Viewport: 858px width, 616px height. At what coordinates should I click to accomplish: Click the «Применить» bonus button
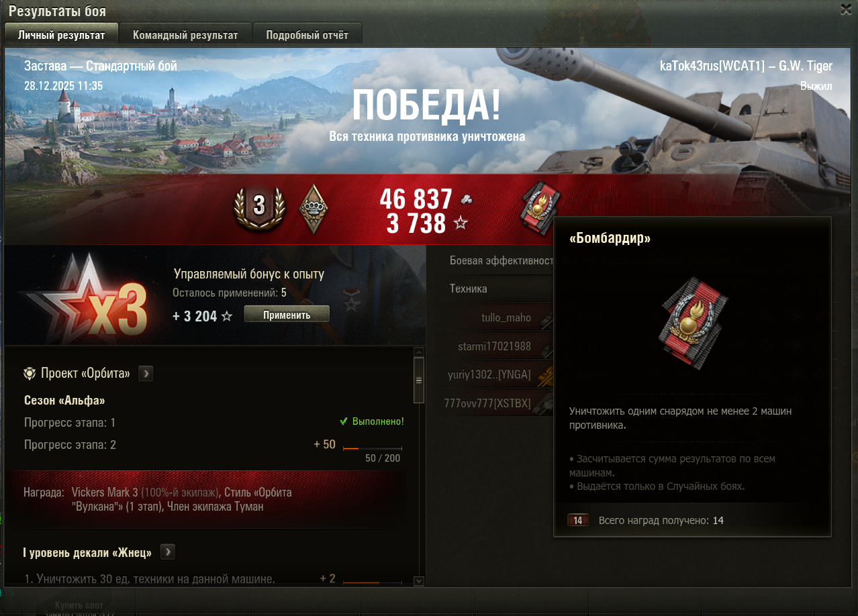pos(287,314)
